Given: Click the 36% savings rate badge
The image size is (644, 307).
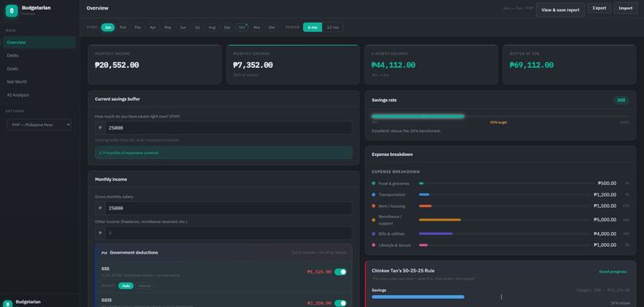Looking at the screenshot, I should click(621, 100).
